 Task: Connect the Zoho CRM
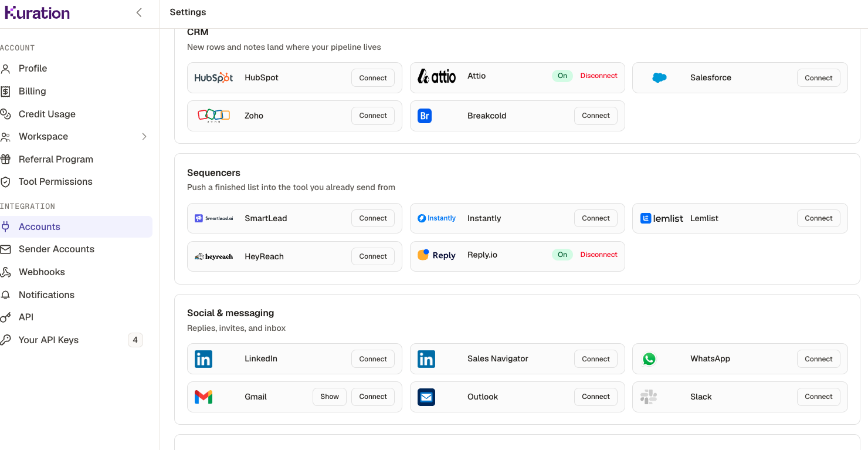coord(373,116)
